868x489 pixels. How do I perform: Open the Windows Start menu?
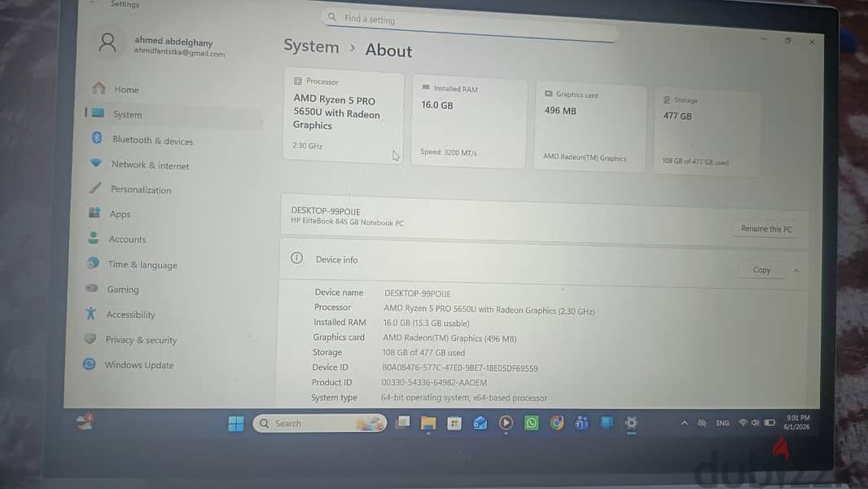click(236, 424)
